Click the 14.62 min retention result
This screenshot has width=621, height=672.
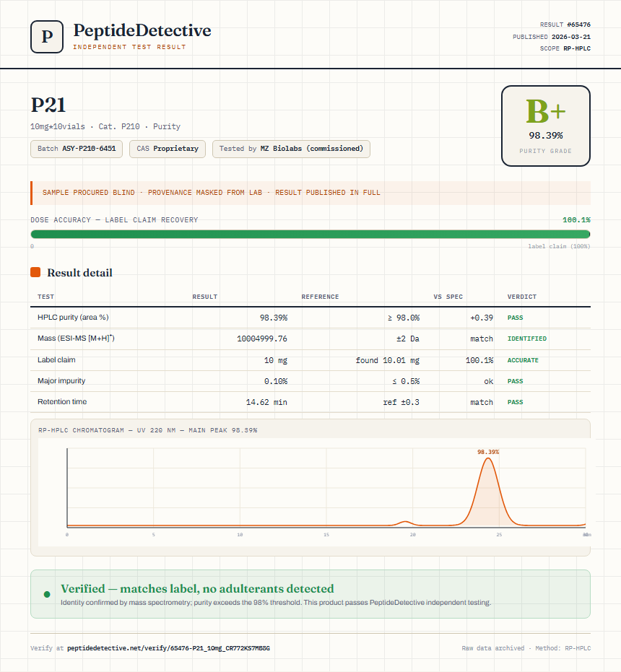pyautogui.click(x=266, y=402)
